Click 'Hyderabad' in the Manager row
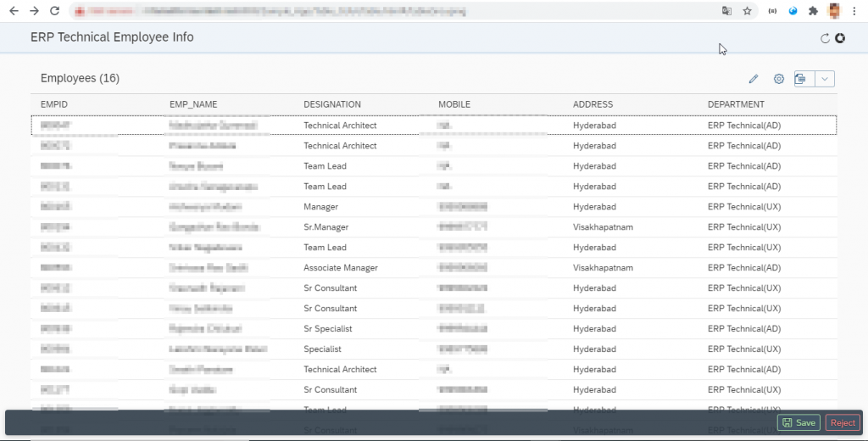The image size is (868, 441). (594, 207)
